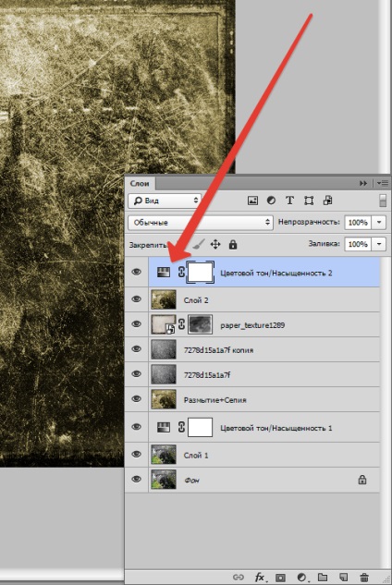
Task: Toggle visibility of Фон layer
Action: (x=136, y=479)
